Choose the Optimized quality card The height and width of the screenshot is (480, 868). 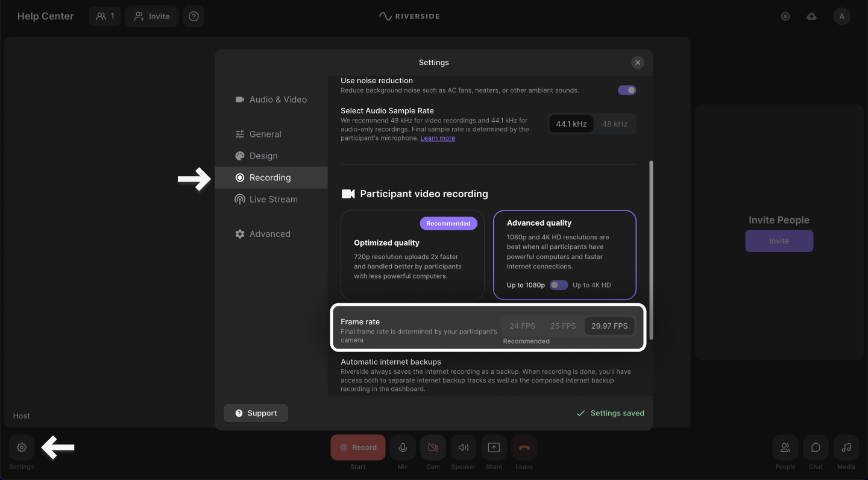click(x=412, y=254)
